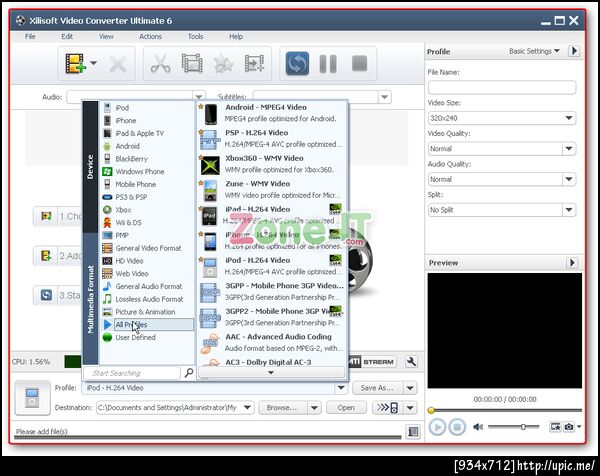600x476 pixels.
Task: Click the Add Output Profile icon
Action: pyautogui.click(x=254, y=64)
